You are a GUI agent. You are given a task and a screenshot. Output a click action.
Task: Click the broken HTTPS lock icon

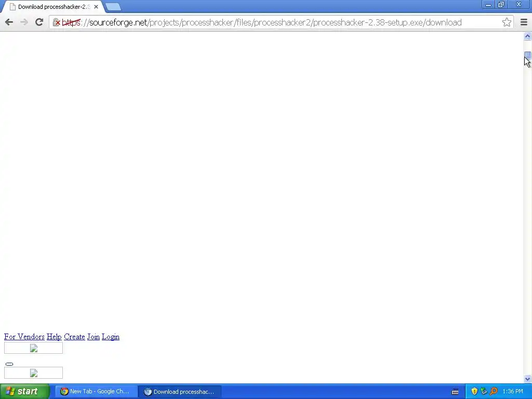[57, 22]
